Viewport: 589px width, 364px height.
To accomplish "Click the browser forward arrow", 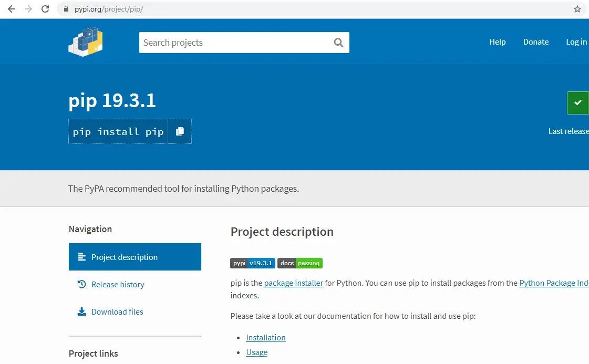I will [x=28, y=9].
